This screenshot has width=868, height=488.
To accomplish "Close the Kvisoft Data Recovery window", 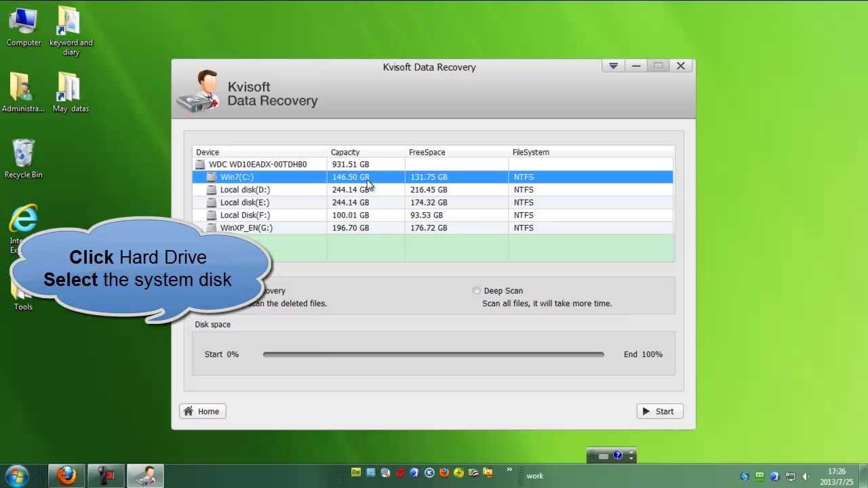I will pyautogui.click(x=681, y=66).
